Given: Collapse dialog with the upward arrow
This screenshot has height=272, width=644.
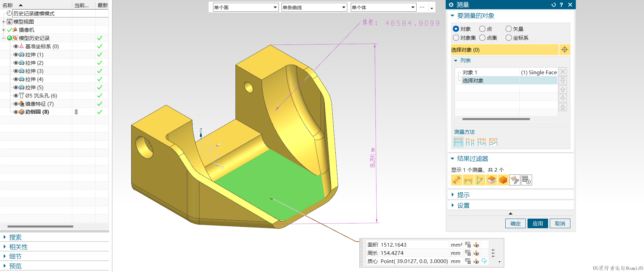Looking at the screenshot, I should (x=510, y=213).
